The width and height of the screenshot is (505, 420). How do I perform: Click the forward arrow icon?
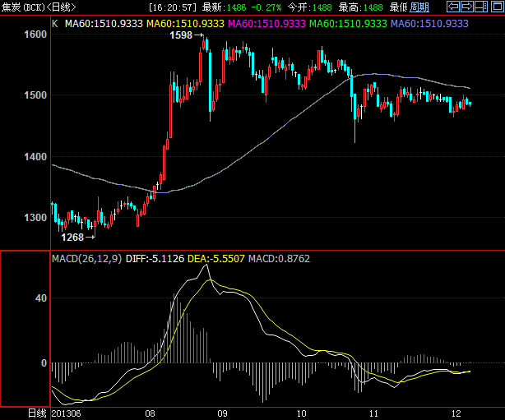[467, 7]
